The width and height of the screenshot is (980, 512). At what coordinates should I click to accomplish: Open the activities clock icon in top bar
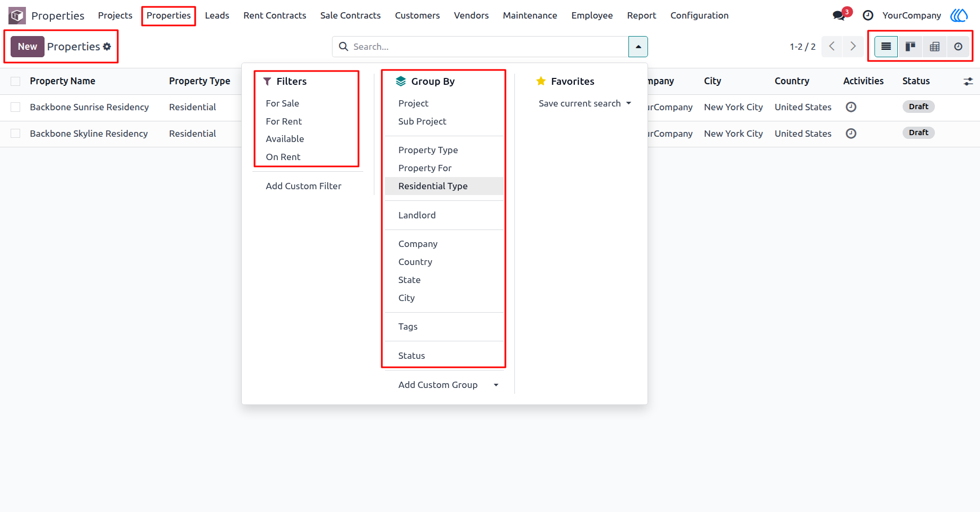[x=868, y=15]
